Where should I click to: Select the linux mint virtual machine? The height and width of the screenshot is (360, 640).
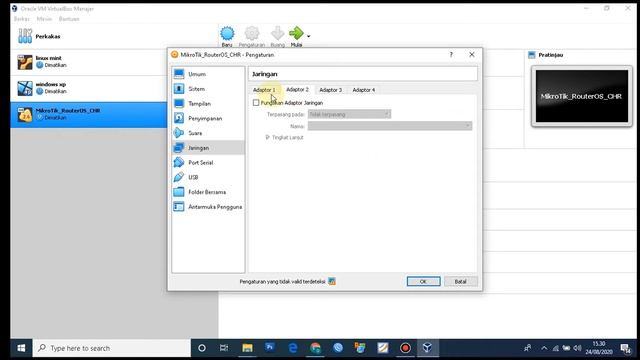[x=89, y=62]
